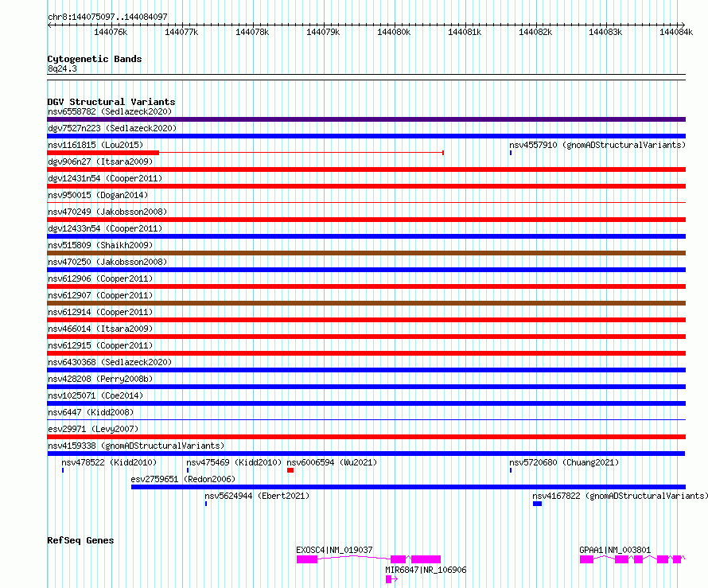
Task: Click nsv612906 (Cooper2011) label
Action: click(100, 278)
